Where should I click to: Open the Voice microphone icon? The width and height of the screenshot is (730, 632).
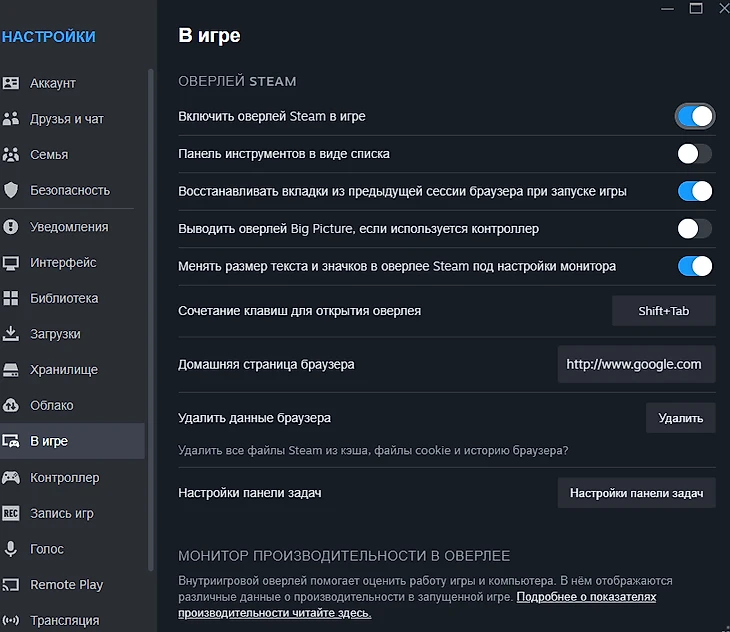12,549
